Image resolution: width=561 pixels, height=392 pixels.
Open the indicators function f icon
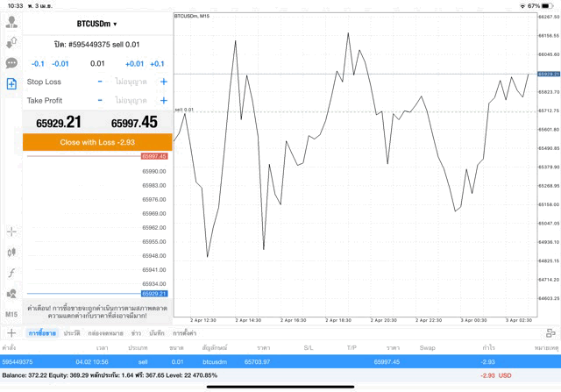click(11, 273)
